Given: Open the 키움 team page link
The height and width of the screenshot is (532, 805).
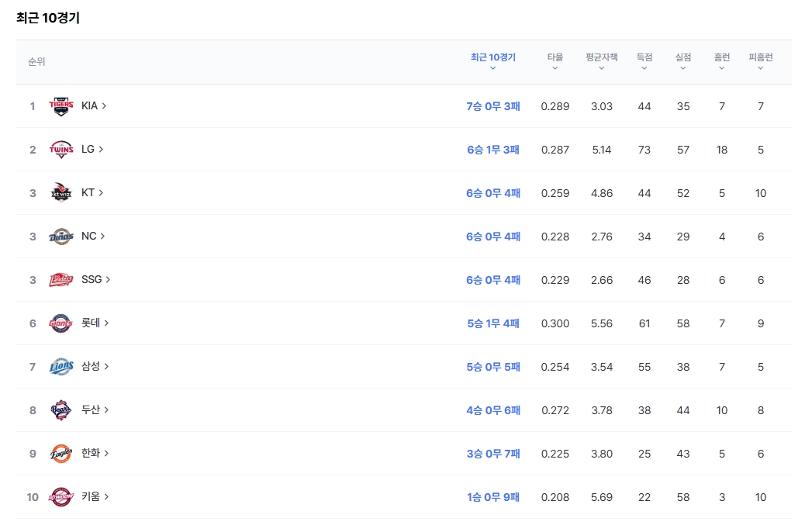Looking at the screenshot, I should 95,496.
